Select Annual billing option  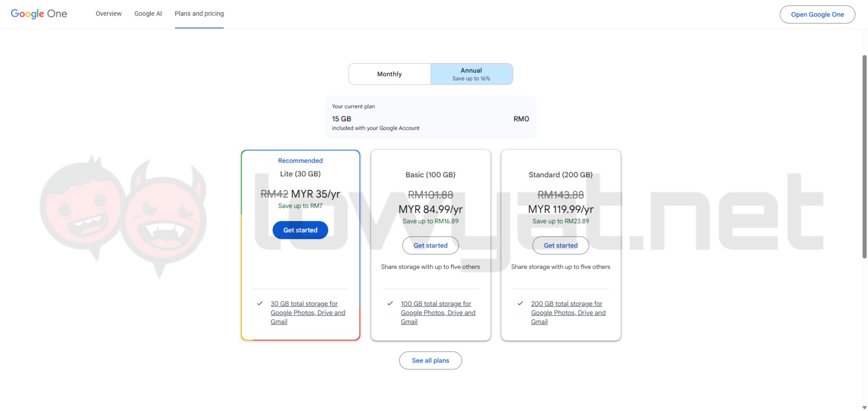[471, 74]
